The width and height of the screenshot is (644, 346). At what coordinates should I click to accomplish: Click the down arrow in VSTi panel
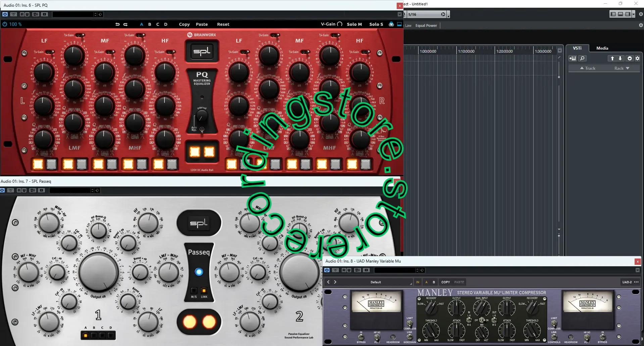tap(620, 58)
